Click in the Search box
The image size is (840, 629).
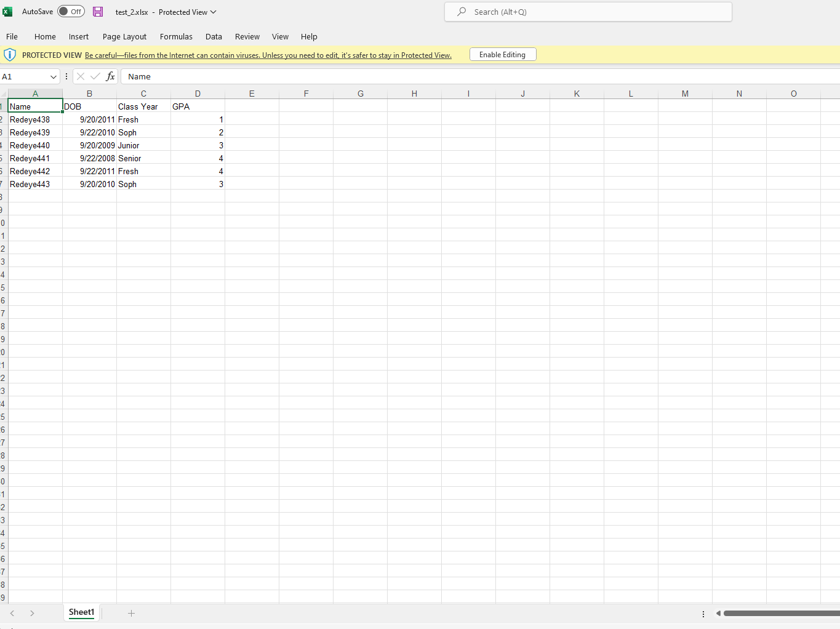[588, 12]
